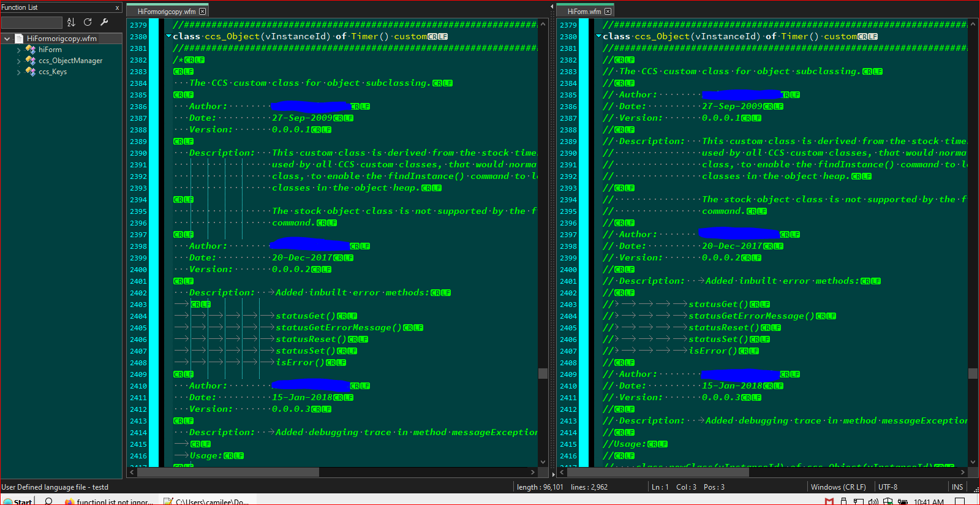Close the Function List panel
Viewport: 980px width, 505px height.
(x=117, y=8)
